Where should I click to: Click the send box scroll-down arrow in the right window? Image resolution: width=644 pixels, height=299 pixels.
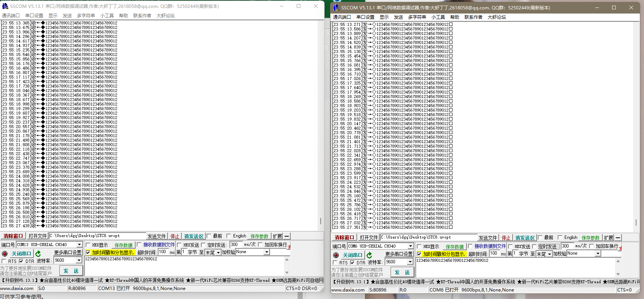coord(618,274)
